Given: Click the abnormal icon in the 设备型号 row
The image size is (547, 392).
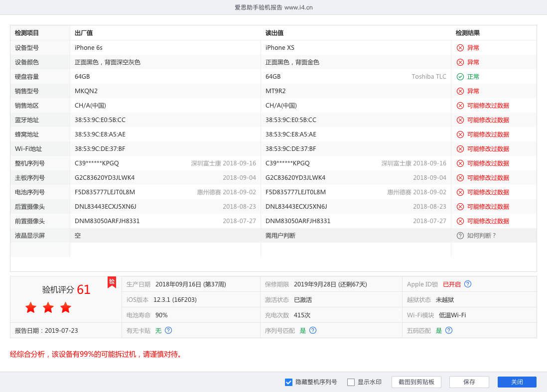Looking at the screenshot, I should click(x=460, y=48).
